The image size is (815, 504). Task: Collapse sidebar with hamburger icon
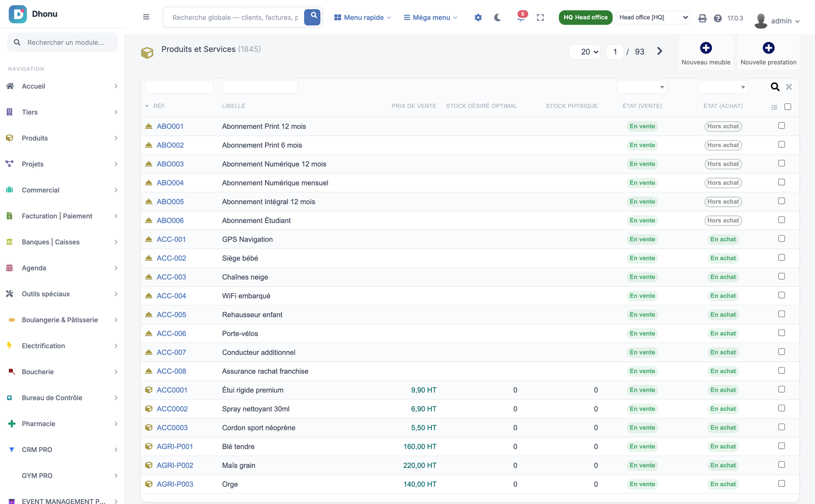pyautogui.click(x=146, y=17)
